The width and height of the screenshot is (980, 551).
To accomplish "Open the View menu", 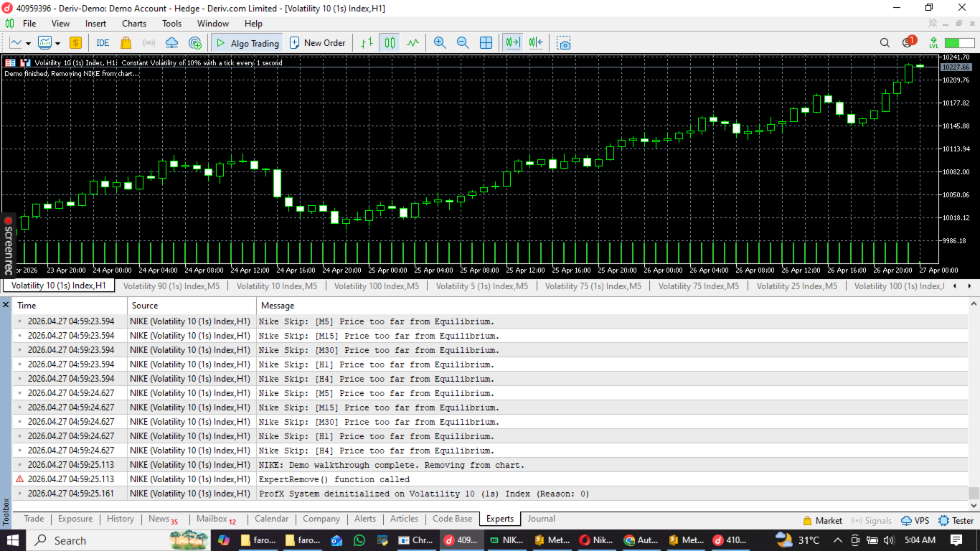I will pos(61,24).
